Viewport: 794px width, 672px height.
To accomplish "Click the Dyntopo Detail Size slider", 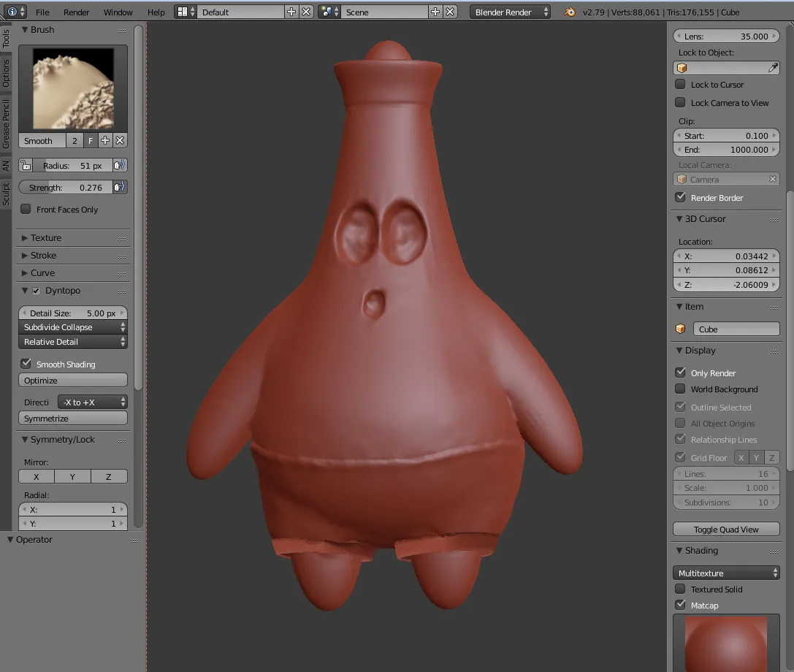I will (x=73, y=313).
